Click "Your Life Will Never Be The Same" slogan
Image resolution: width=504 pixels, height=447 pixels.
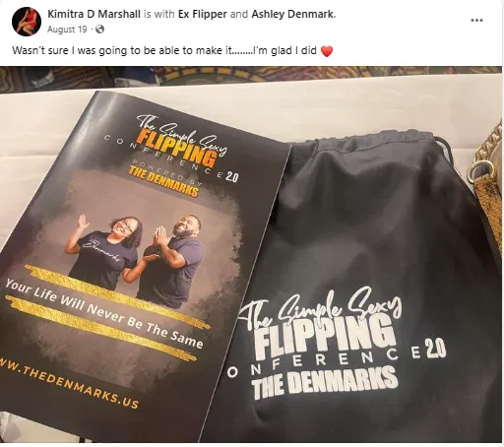tap(104, 313)
